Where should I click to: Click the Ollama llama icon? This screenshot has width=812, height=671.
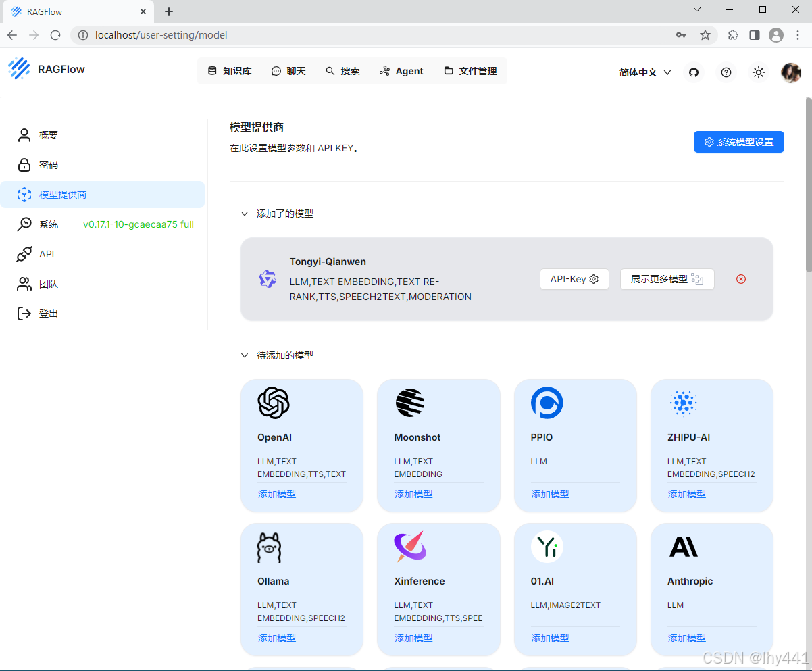(x=269, y=547)
